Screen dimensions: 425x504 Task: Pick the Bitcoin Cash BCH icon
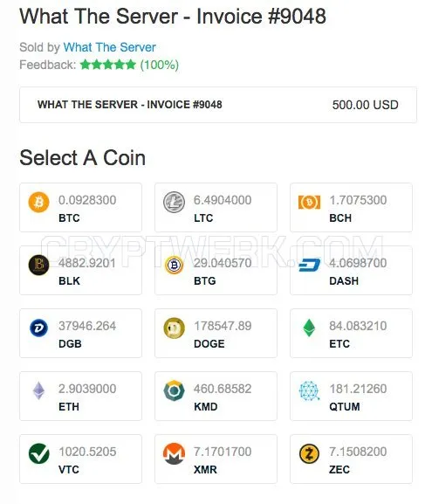point(309,202)
